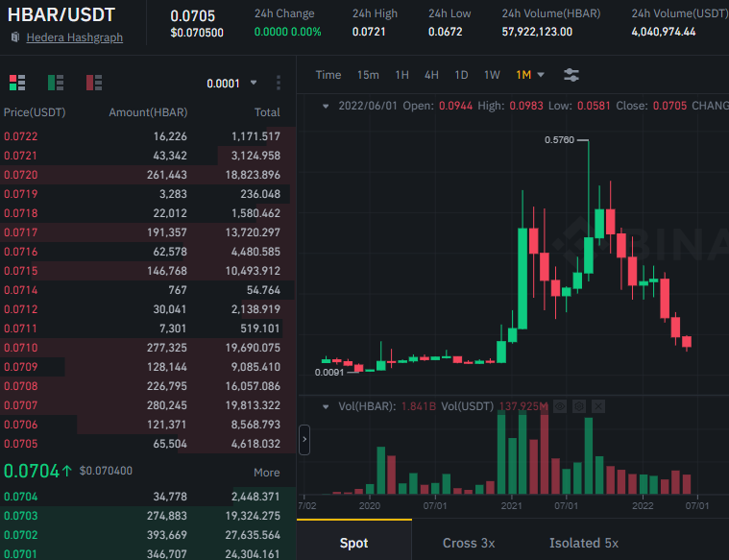Select the 4H chart interval
This screenshot has width=729, height=560.
tap(431, 75)
